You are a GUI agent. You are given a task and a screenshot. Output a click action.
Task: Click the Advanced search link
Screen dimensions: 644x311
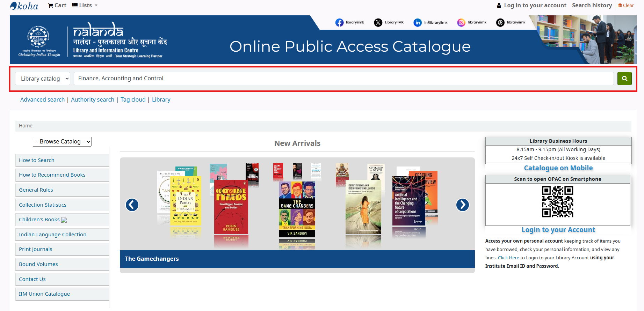[42, 100]
